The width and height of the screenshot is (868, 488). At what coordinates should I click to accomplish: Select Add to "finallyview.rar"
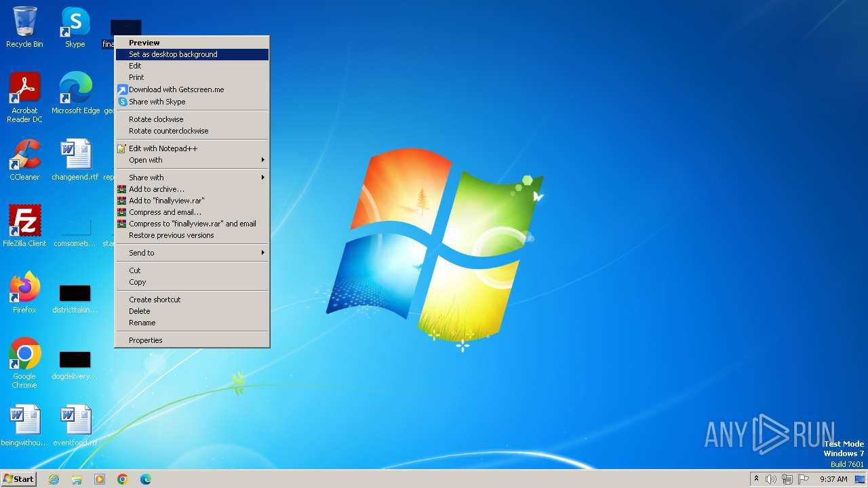193,201
